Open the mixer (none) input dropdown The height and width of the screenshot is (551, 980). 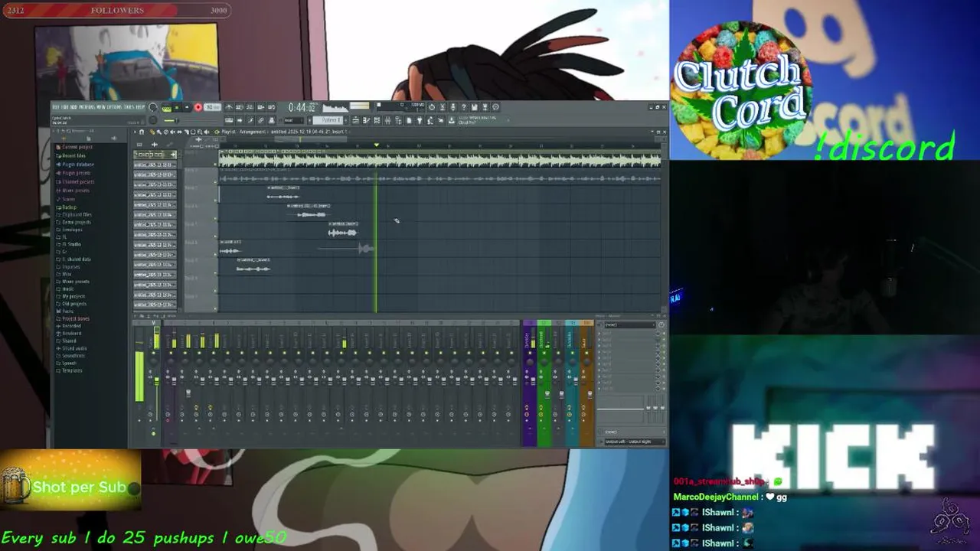tap(629, 324)
